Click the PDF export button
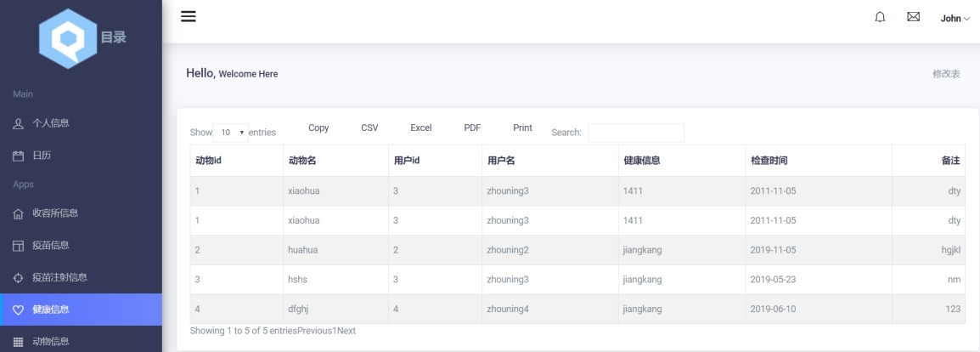Screen dimensions: 980x352 [472, 128]
